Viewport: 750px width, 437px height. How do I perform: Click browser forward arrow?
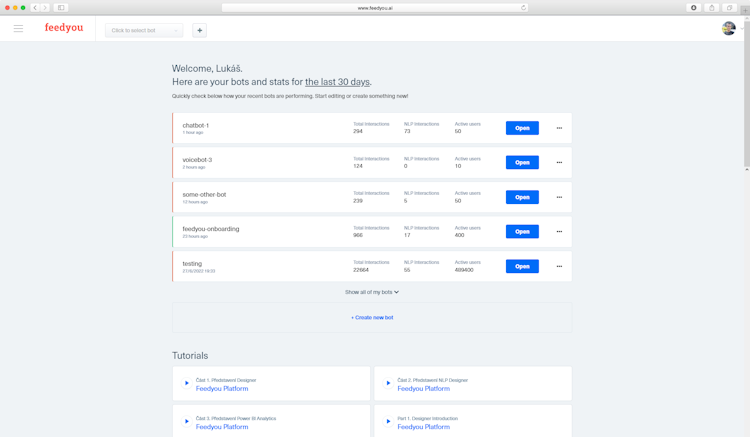(45, 8)
